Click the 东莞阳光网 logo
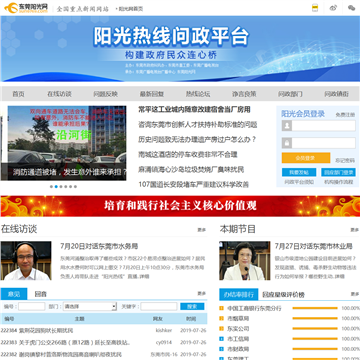Viewport: 360px width, 360px height. tap(26, 8)
